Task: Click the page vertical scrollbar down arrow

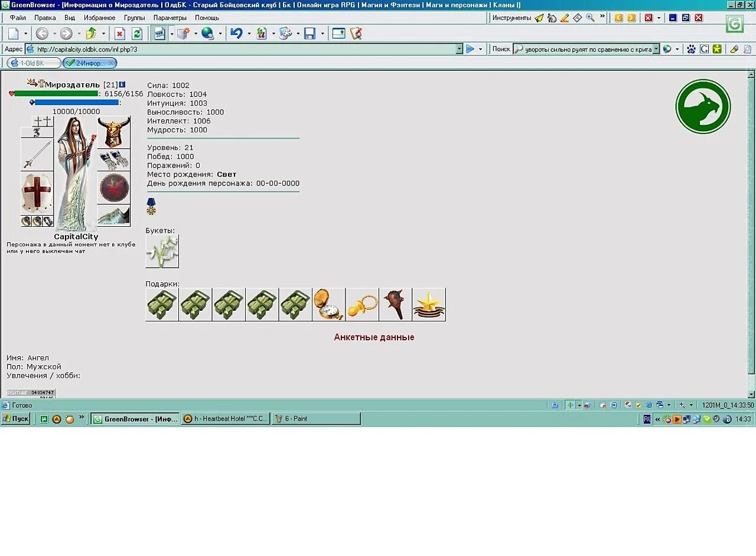Action: point(751,394)
